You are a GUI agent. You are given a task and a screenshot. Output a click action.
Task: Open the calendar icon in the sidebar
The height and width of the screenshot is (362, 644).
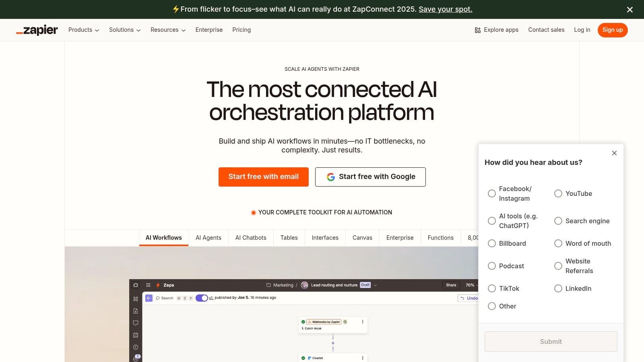[136, 335]
